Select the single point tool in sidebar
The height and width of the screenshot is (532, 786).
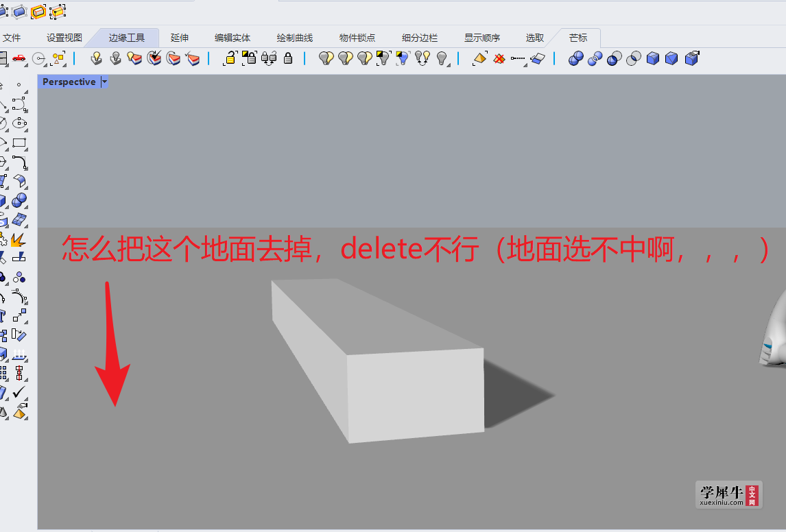(19, 85)
